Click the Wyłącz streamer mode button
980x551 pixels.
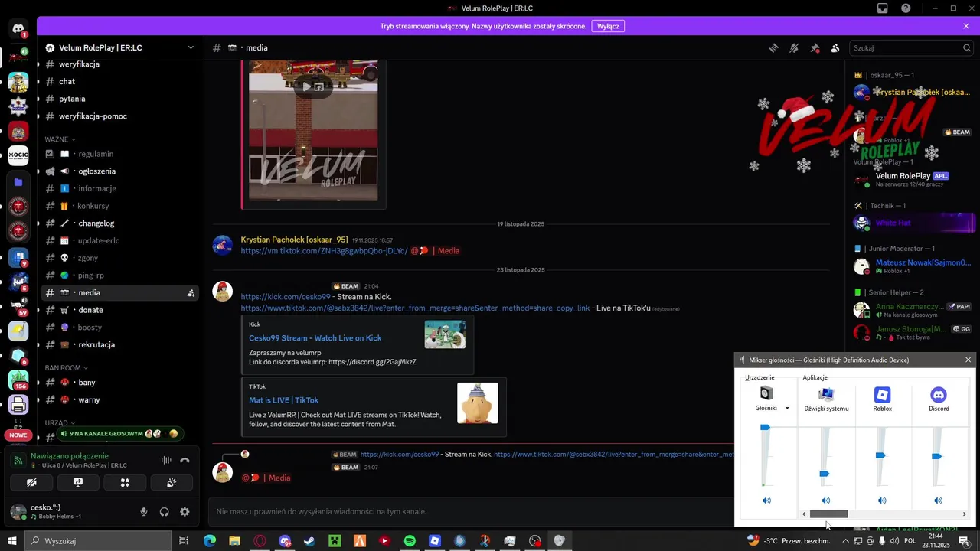coord(608,26)
